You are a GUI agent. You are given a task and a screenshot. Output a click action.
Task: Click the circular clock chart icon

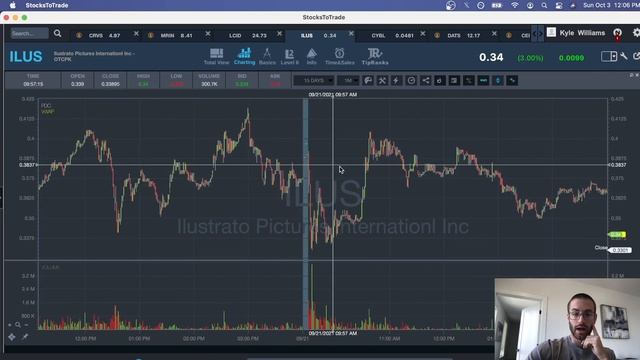pyautogui.click(x=411, y=80)
